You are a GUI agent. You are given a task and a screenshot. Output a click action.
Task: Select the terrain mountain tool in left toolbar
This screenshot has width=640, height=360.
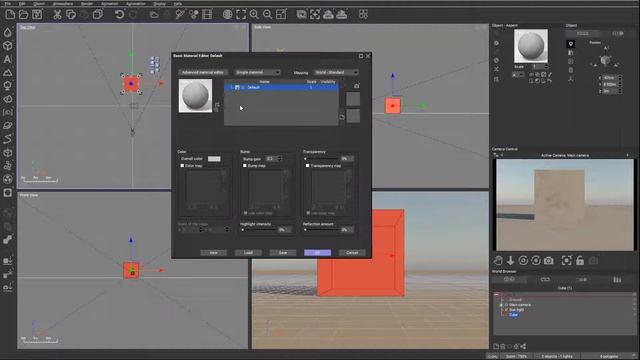coord(8,73)
